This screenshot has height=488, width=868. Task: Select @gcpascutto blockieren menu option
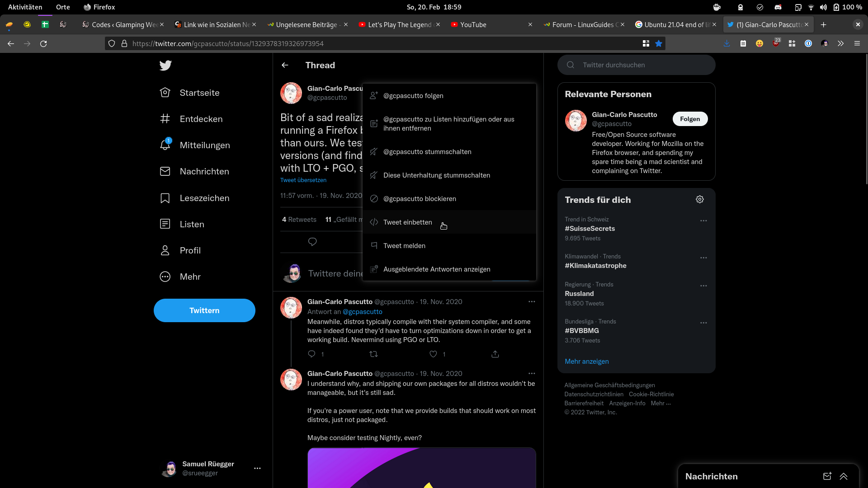[x=420, y=198]
